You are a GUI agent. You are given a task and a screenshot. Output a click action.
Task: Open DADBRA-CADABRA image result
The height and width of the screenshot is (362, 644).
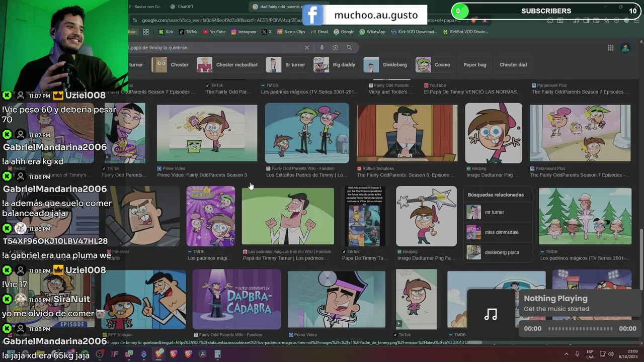[236, 299]
